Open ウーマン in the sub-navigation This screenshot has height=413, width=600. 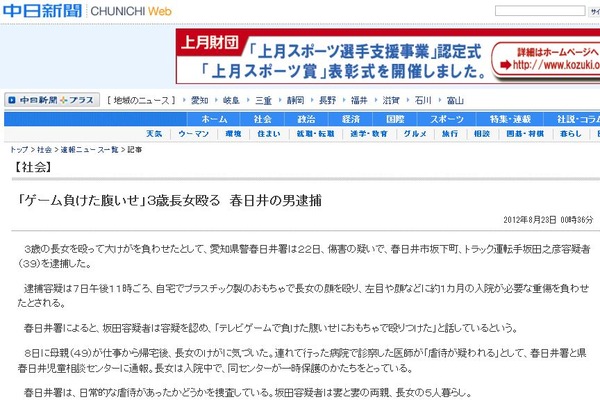click(194, 134)
